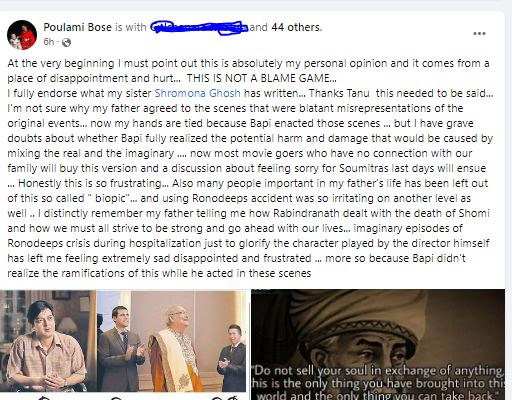Open the photo of clapping men in suits

[172, 341]
